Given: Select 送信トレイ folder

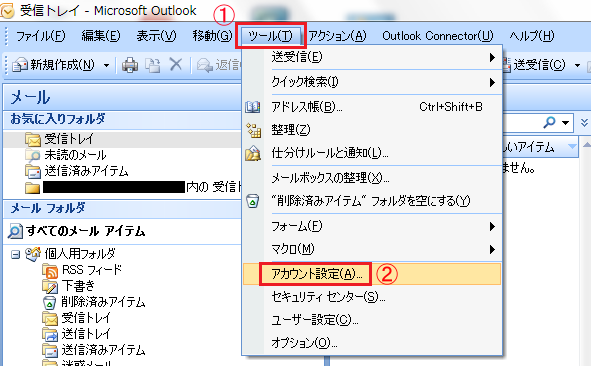Looking at the screenshot, I should pyautogui.click(x=86, y=334).
